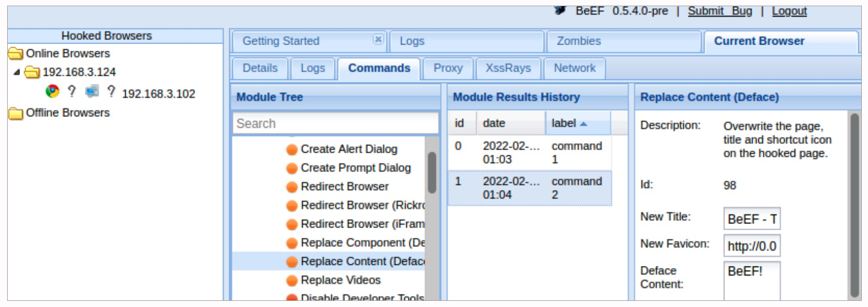868x307 pixels.
Task: Click the Module Tree vertical scrollbar
Action: (432, 173)
